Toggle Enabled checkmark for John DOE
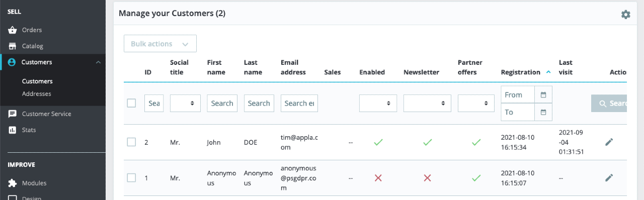This screenshot has height=200, width=644. 378,142
